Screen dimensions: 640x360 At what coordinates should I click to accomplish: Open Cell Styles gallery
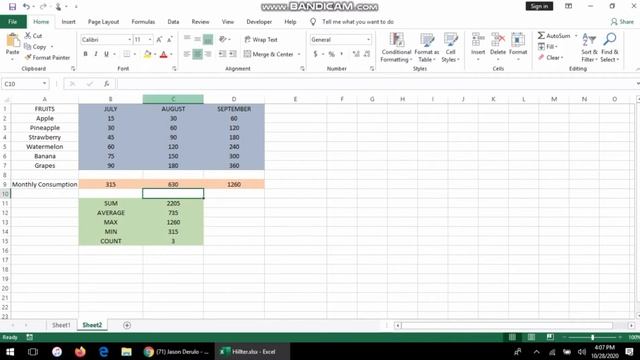pyautogui.click(x=451, y=47)
